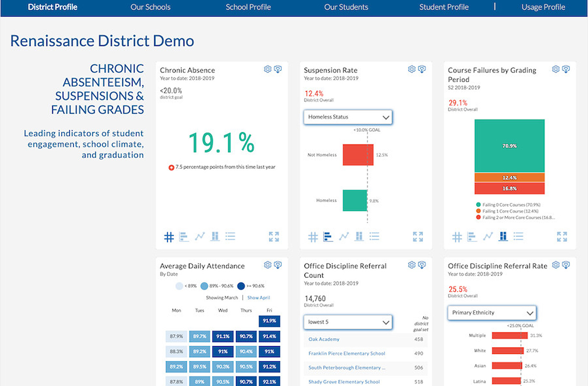The image size is (588, 386).
Task: Select number view icon on Suspension Rate card
Action: (313, 237)
